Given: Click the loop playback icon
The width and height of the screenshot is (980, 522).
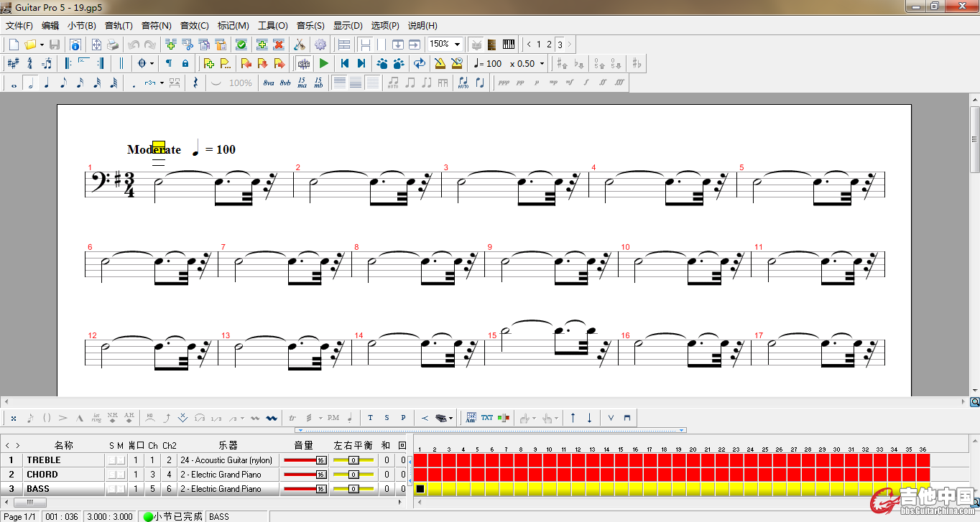Looking at the screenshot, I should (420, 63).
